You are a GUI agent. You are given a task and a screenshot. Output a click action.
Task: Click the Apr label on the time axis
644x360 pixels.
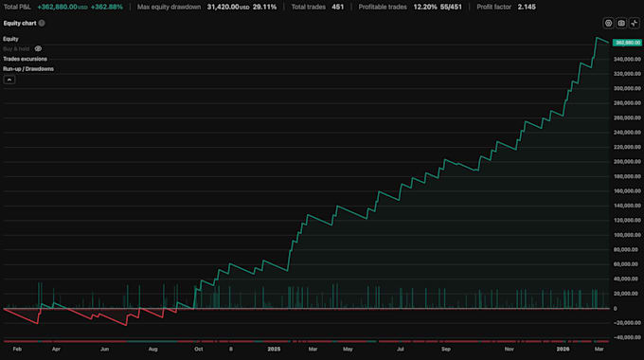pyautogui.click(x=56, y=350)
